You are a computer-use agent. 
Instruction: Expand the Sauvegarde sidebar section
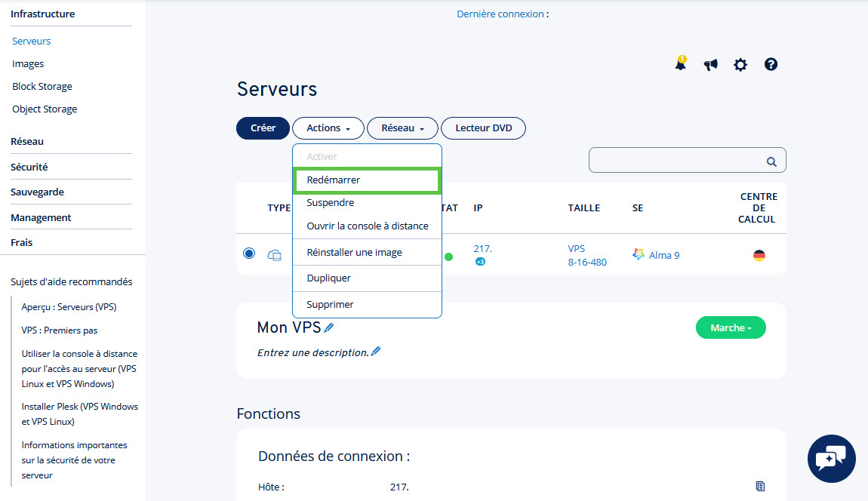(x=37, y=192)
